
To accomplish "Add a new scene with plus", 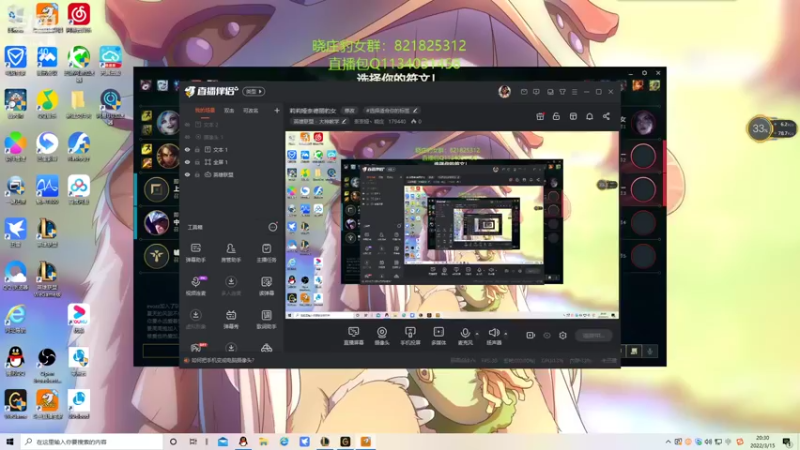I will pyautogui.click(x=277, y=110).
